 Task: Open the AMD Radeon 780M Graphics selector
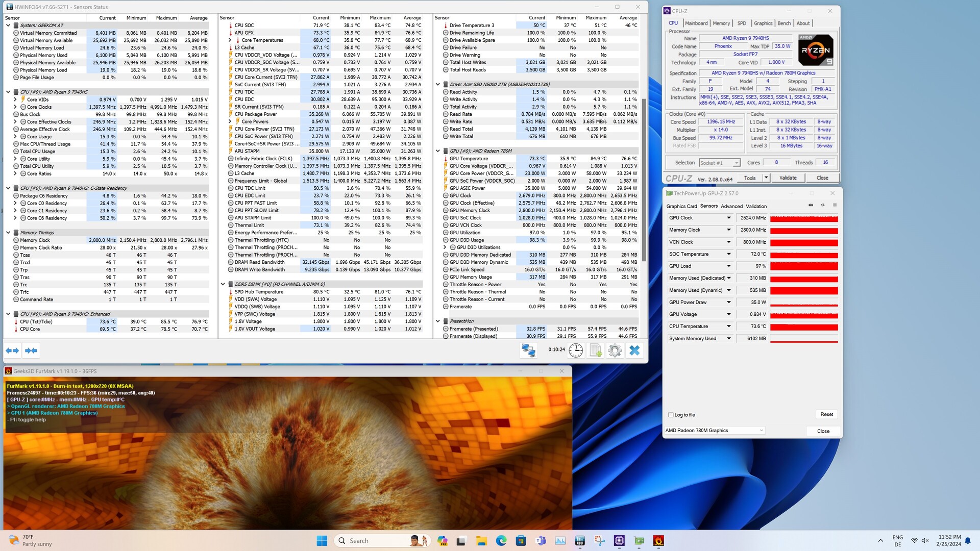tap(715, 431)
